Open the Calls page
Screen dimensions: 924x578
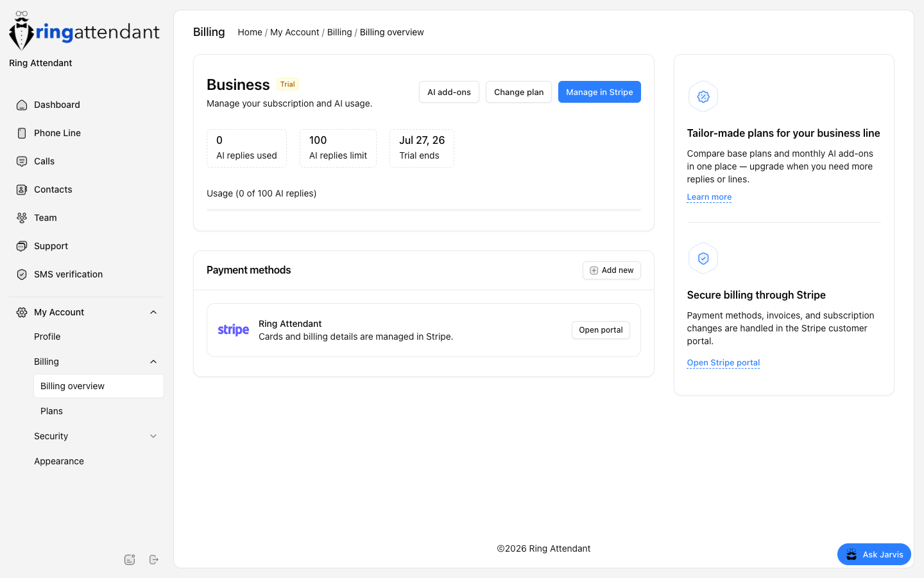point(87,161)
